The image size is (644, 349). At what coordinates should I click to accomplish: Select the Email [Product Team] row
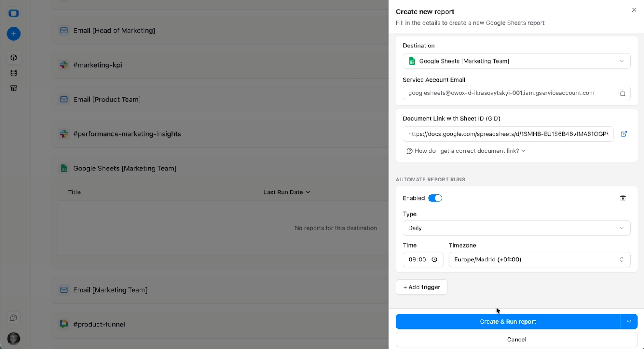[221, 99]
